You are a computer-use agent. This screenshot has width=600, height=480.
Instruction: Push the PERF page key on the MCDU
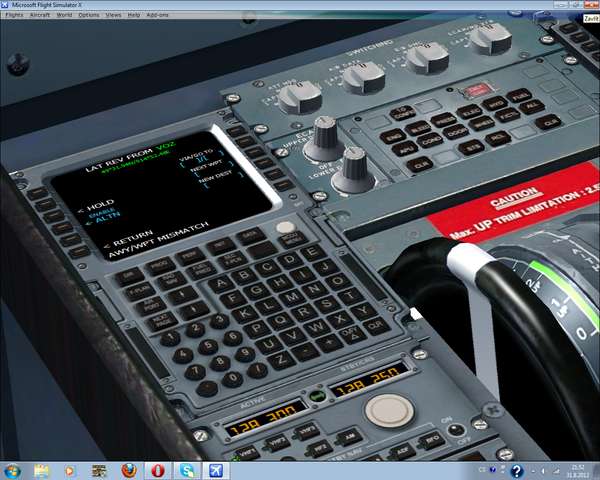[190, 256]
